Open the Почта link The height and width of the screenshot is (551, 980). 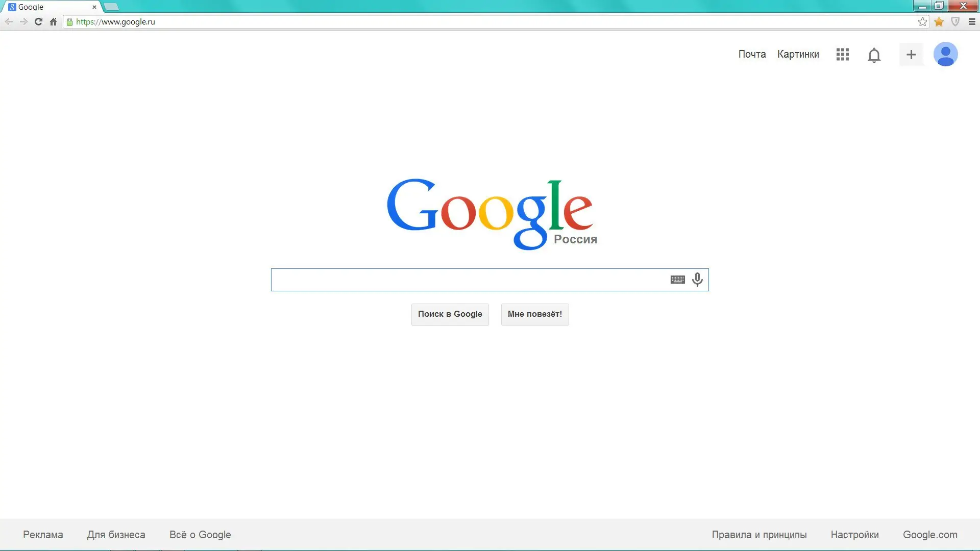tap(752, 55)
